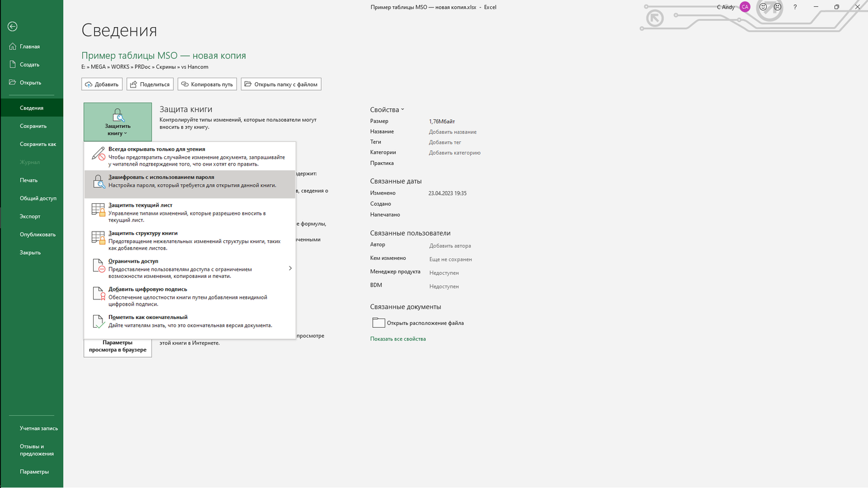Click the share icon on Поделиться button
This screenshot has height=488, width=868.
tap(134, 85)
